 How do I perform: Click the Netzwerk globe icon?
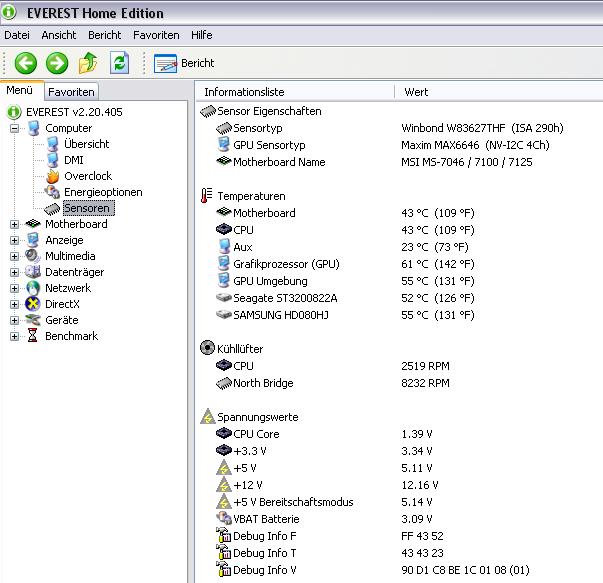(34, 288)
